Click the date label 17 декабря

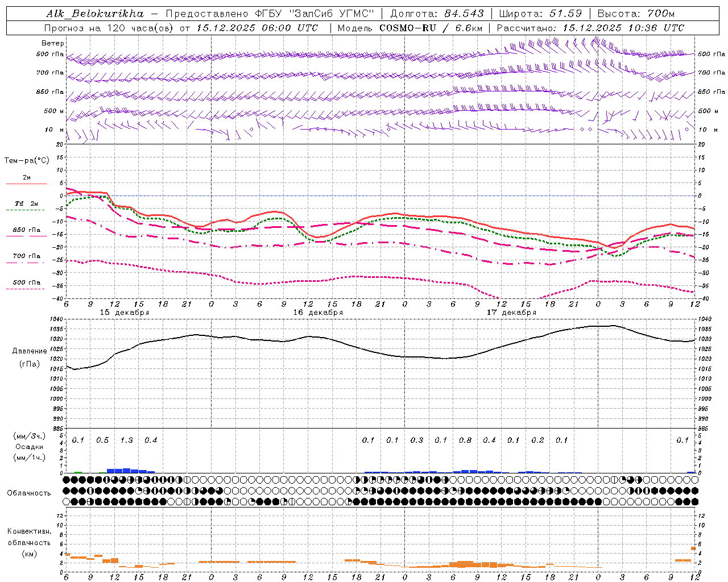(511, 313)
